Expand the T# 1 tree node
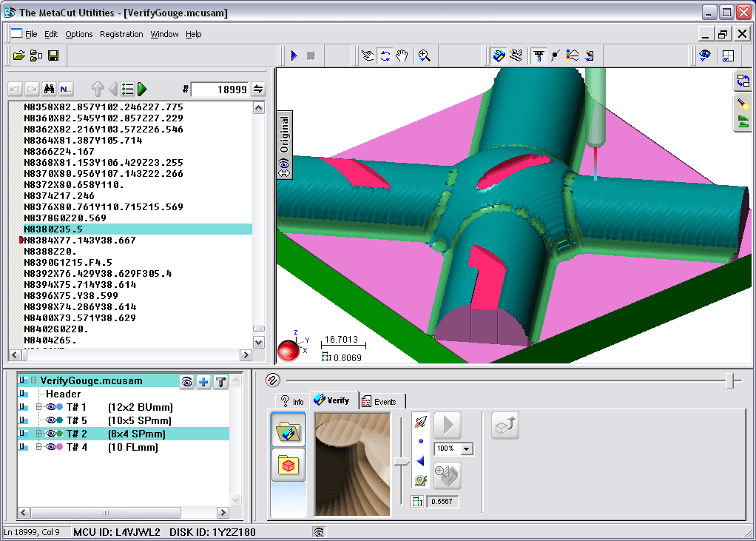756x541 pixels. click(x=39, y=407)
